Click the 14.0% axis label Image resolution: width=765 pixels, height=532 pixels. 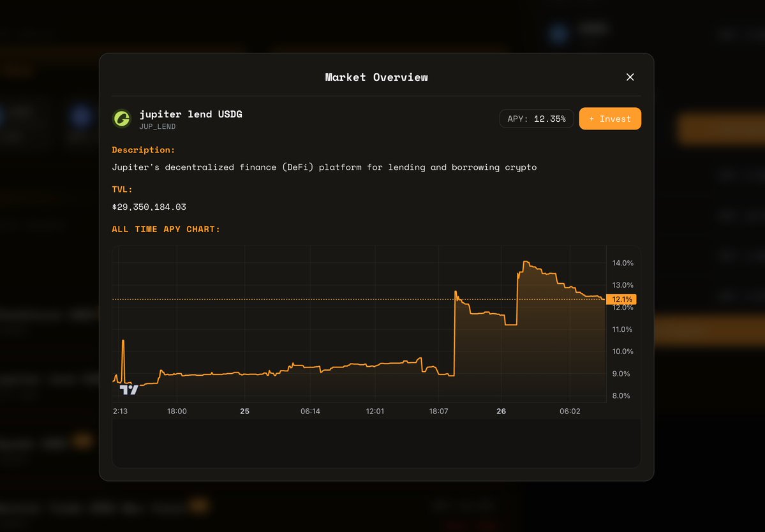click(623, 263)
